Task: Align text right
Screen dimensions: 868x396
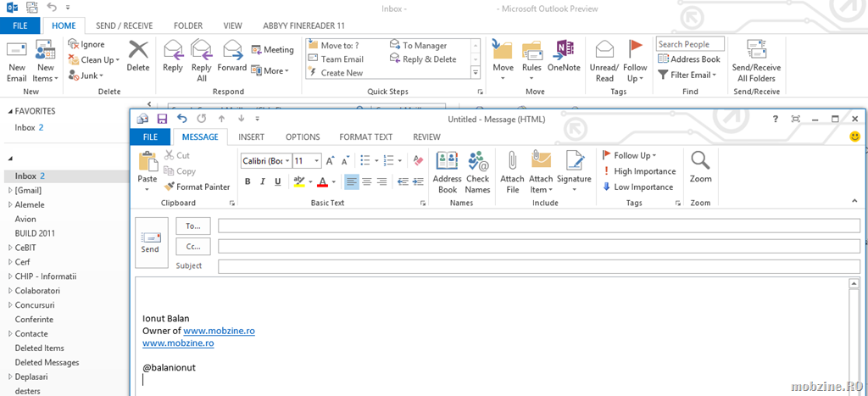Action: [x=381, y=181]
